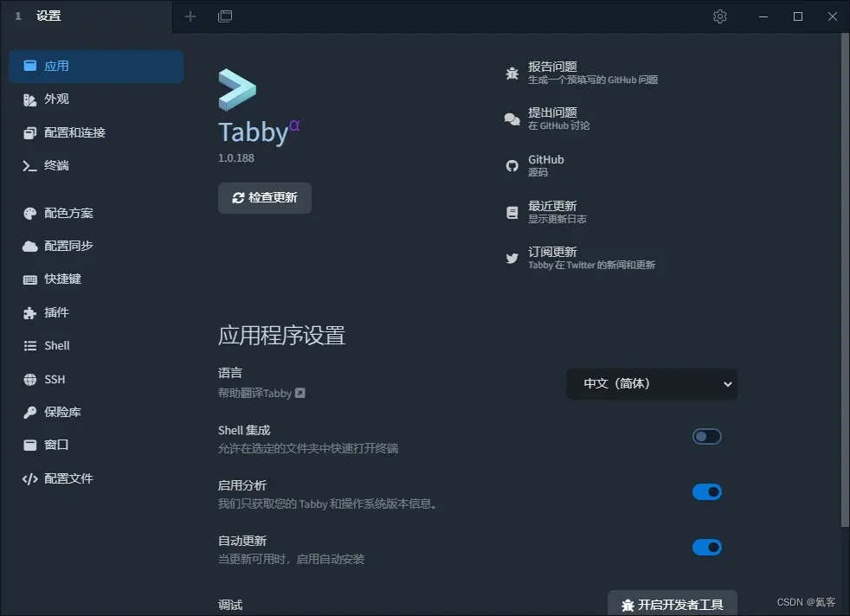Enable the Shell 集成 toggle
Screen dimensions: 850x616
coord(707,437)
